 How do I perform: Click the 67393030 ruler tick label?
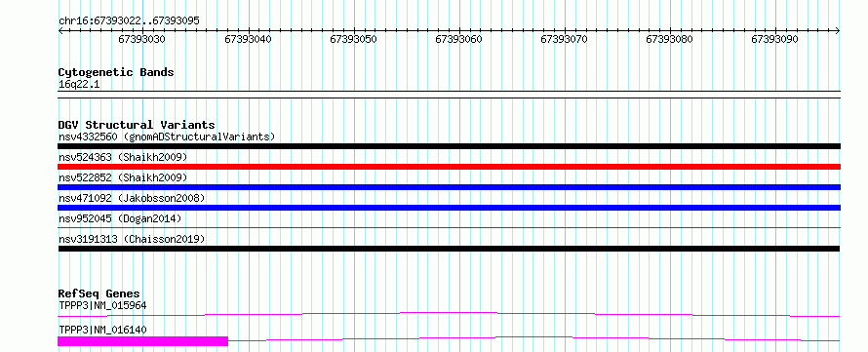(x=142, y=39)
